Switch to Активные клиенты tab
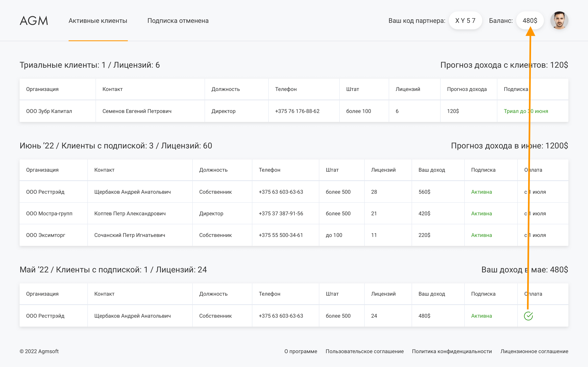 point(98,21)
